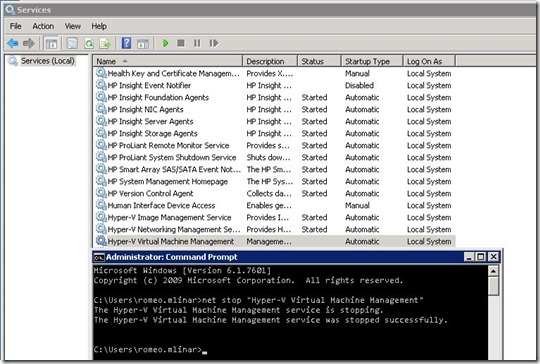Open the Action menu
Screen dimensions: 540x364
[x=43, y=26]
